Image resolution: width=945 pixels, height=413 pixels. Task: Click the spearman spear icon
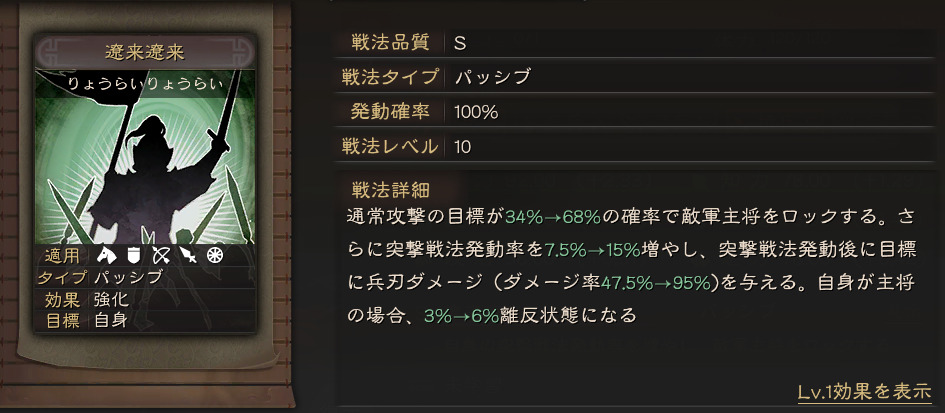(x=189, y=256)
